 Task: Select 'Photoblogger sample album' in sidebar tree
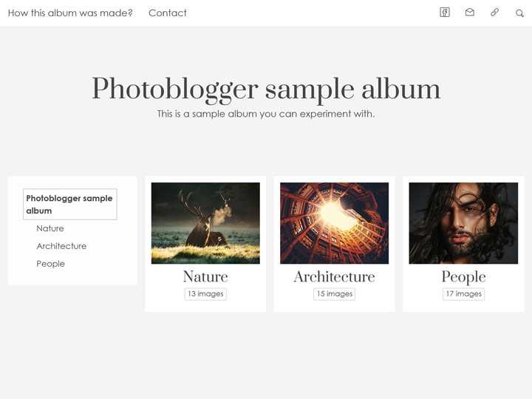69,205
